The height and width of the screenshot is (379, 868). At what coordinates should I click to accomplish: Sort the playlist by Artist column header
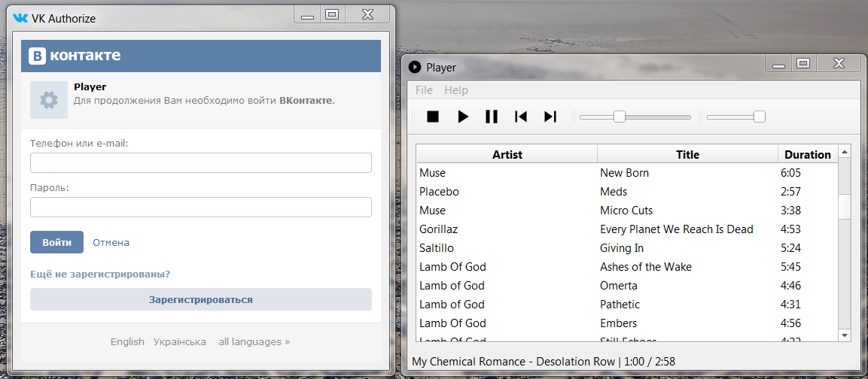coord(507,154)
